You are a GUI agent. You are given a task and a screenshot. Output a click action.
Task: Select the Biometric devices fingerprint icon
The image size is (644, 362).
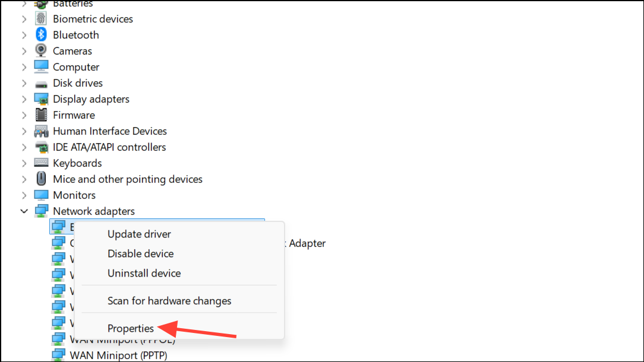pyautogui.click(x=40, y=18)
